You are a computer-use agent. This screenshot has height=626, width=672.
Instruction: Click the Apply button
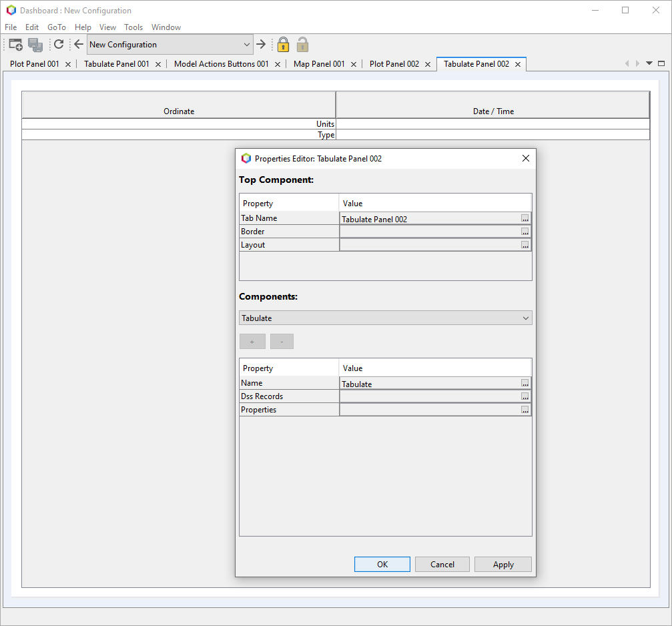coord(502,564)
